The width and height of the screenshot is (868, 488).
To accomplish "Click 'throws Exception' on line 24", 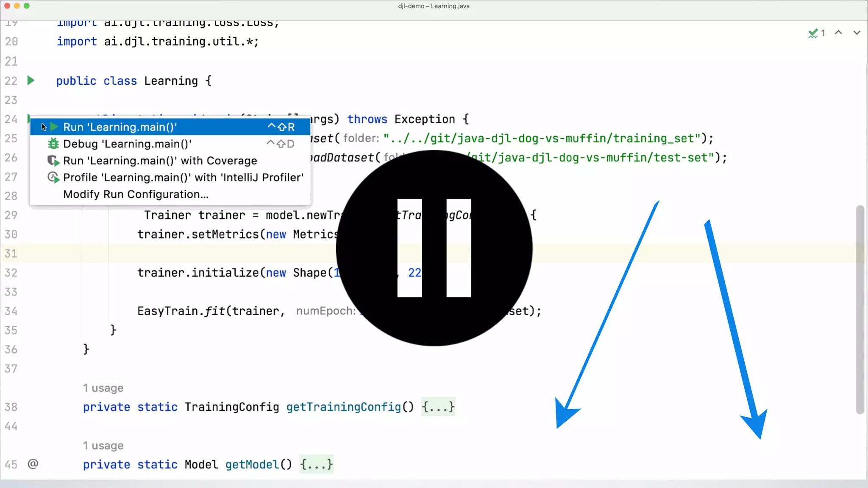I will click(401, 119).
